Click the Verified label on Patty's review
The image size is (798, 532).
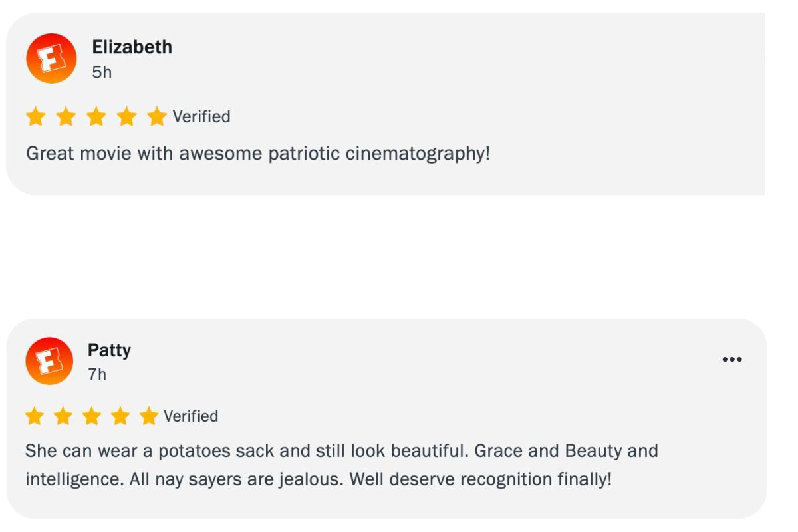(191, 416)
